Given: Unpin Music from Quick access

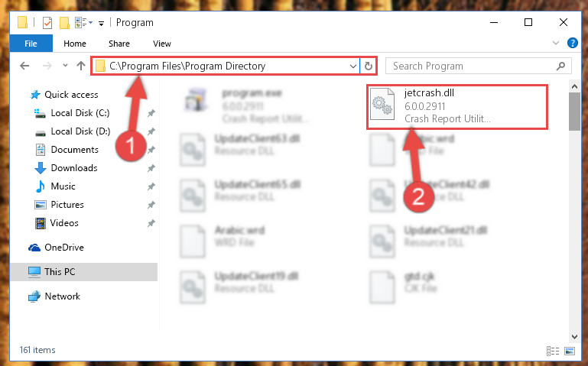Looking at the screenshot, I should (x=151, y=186).
